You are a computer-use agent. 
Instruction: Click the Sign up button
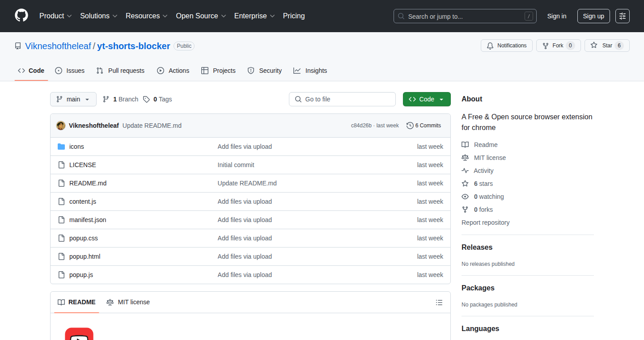point(593,16)
